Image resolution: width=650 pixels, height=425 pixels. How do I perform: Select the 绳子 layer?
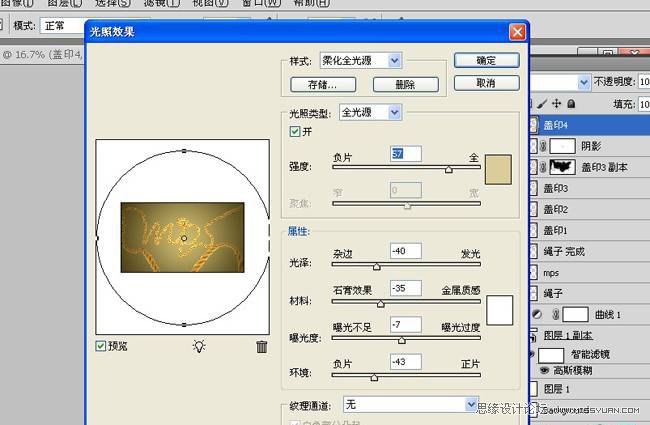[x=589, y=294]
